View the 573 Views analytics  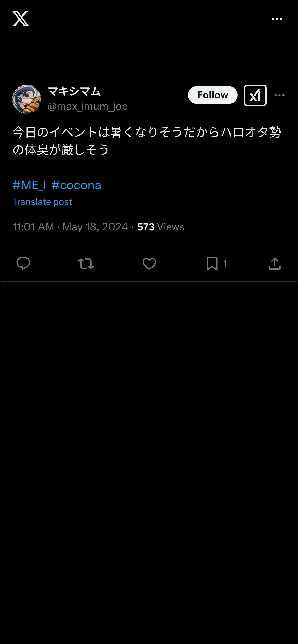point(160,227)
